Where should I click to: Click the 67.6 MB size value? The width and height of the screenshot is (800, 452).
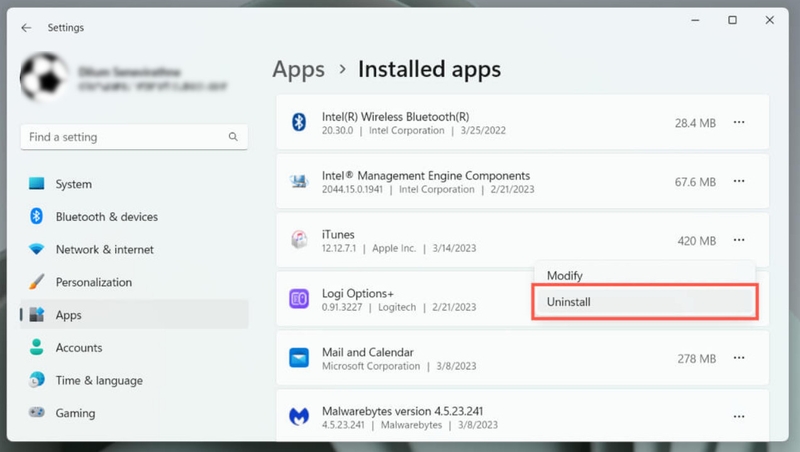click(695, 182)
